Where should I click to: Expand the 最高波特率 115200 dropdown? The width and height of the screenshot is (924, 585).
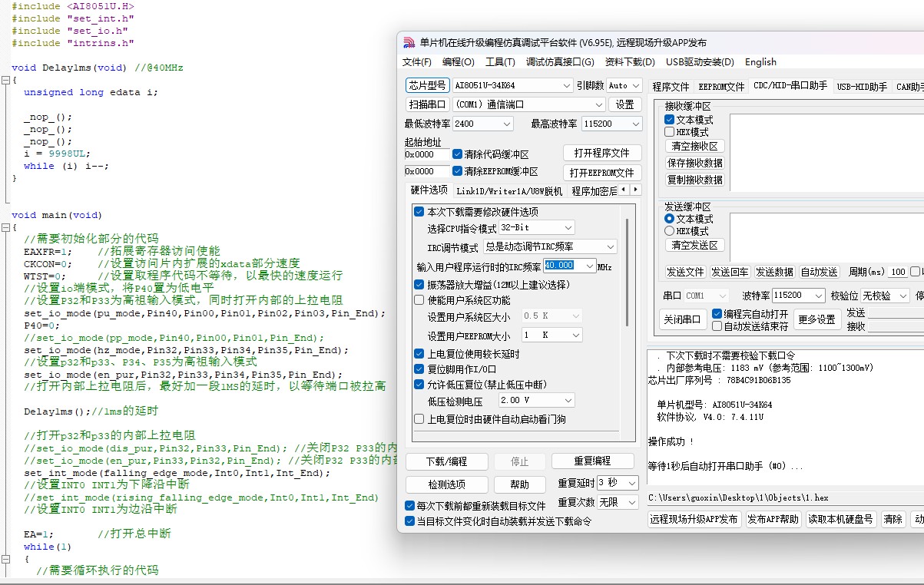[x=635, y=124]
